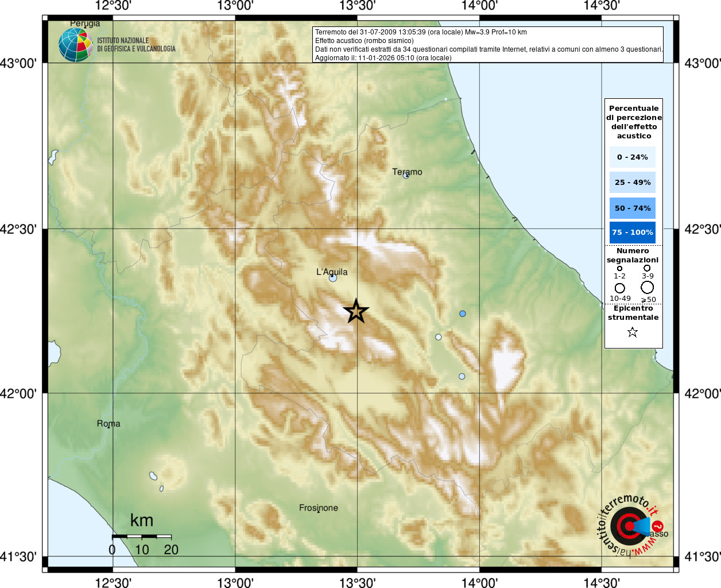
Task: Click 'Istituto Nazionale di Geofisica e Vulcanologia' text
Action: [136, 45]
